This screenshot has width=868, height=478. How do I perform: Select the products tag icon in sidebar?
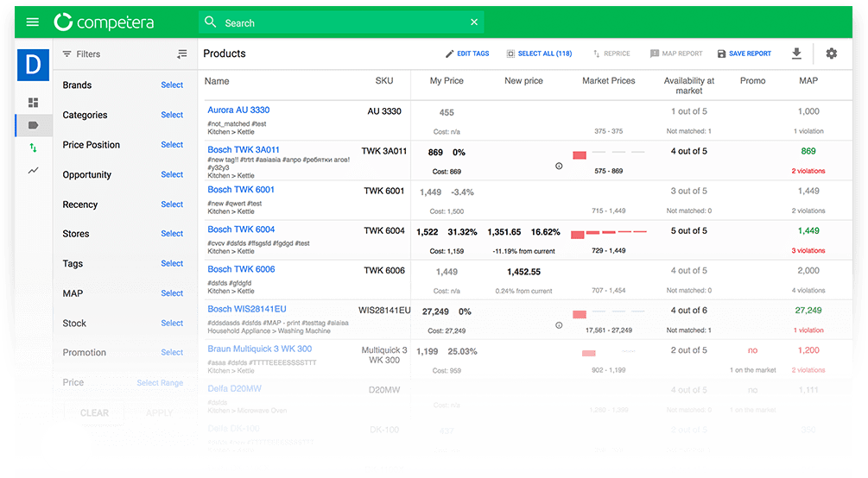click(33, 126)
